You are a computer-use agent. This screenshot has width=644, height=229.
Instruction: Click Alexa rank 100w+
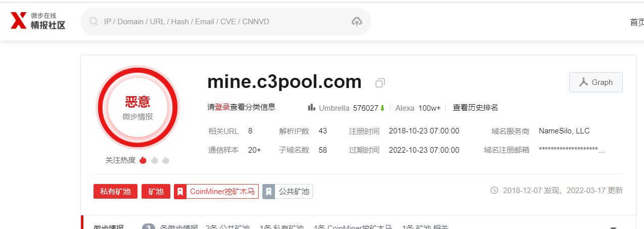[430, 108]
